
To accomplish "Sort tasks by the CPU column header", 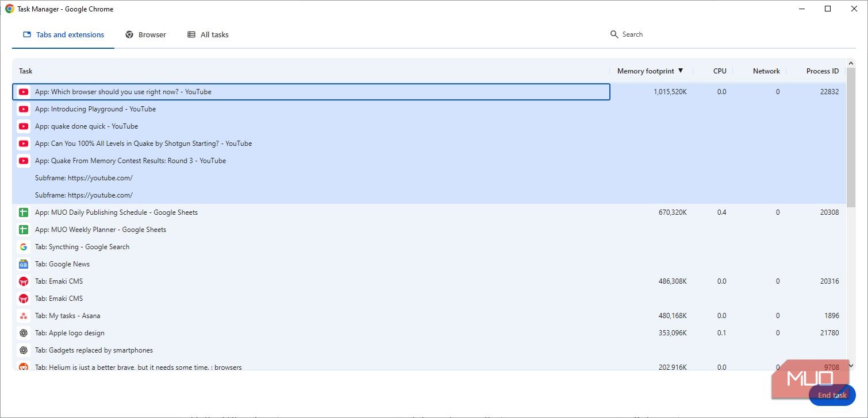I will (720, 71).
